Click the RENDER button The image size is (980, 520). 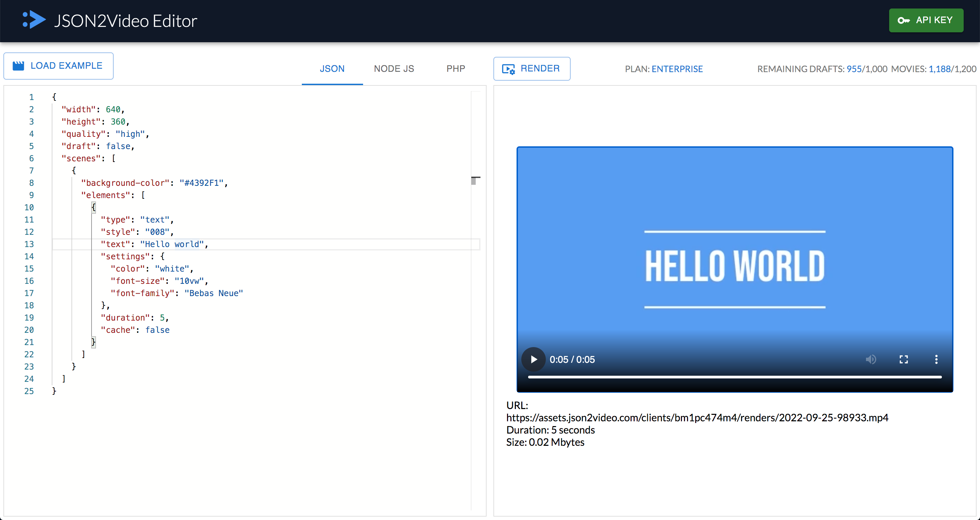coord(532,68)
